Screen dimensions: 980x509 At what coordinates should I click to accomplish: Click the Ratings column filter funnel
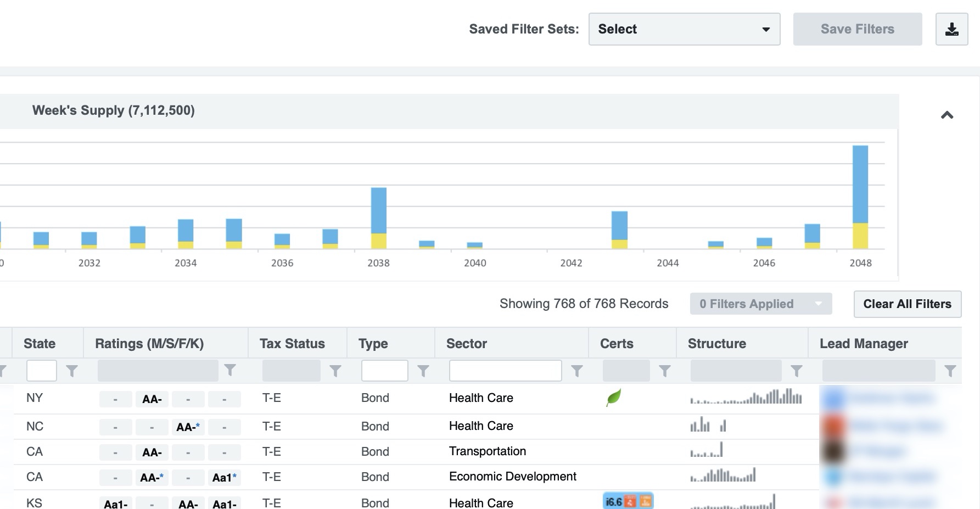point(230,371)
